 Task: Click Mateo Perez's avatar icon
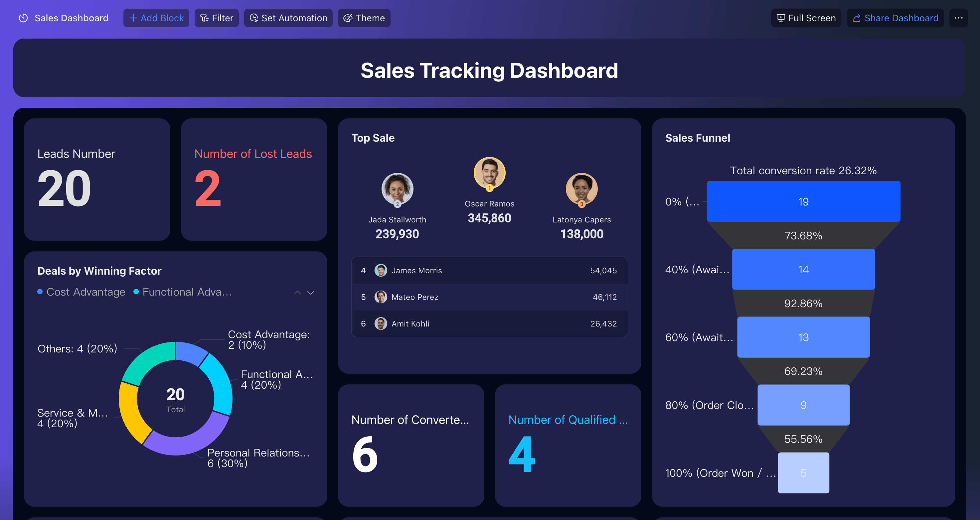[x=381, y=297]
